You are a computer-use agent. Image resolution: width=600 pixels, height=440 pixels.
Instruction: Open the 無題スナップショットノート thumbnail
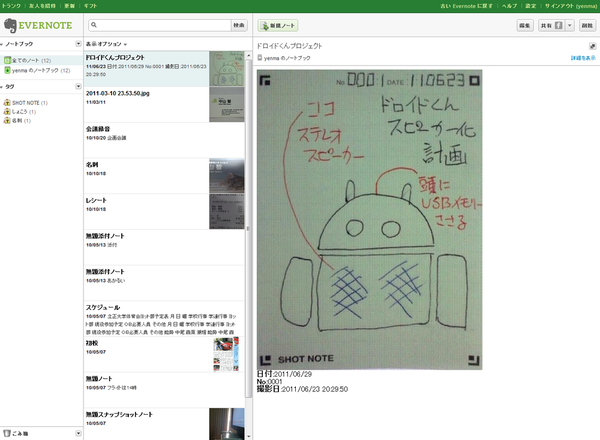click(x=227, y=424)
